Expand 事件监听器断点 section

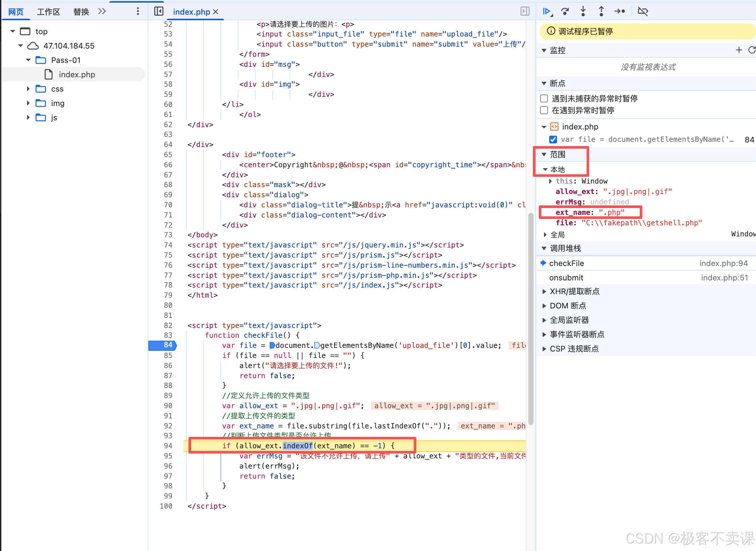click(544, 335)
